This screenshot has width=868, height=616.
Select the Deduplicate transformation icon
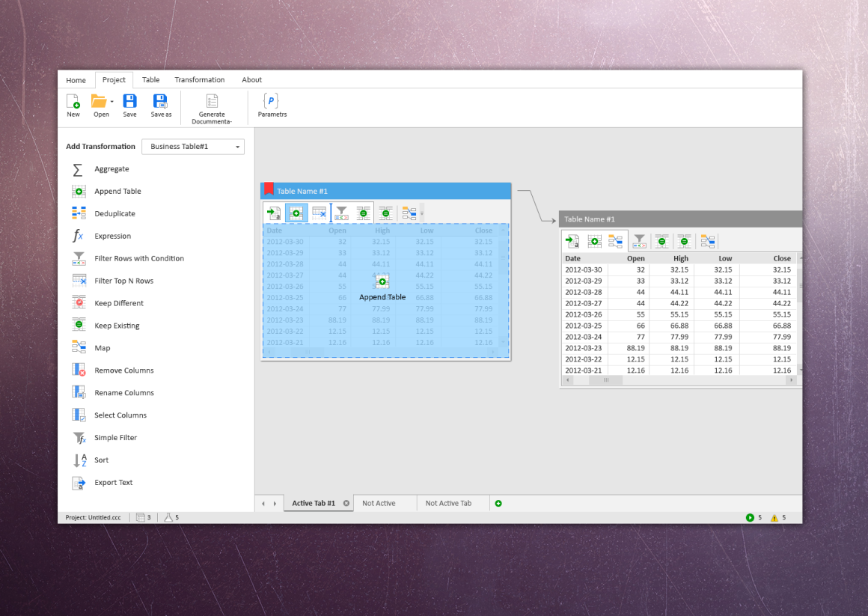pos(78,213)
